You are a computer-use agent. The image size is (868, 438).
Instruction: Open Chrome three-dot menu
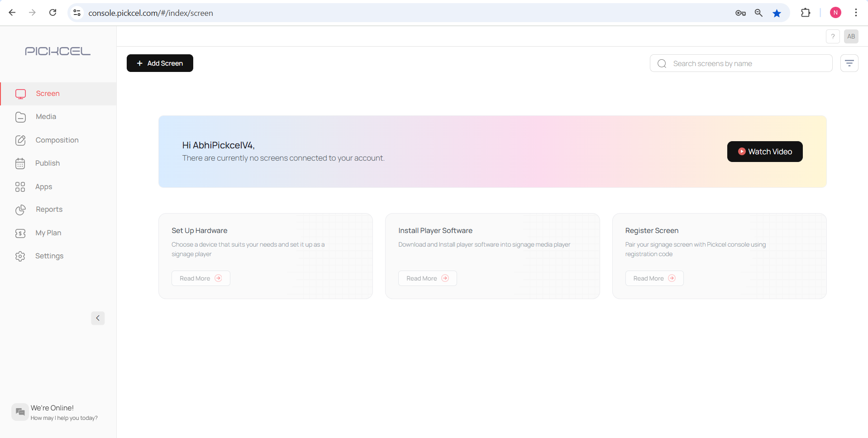point(856,13)
